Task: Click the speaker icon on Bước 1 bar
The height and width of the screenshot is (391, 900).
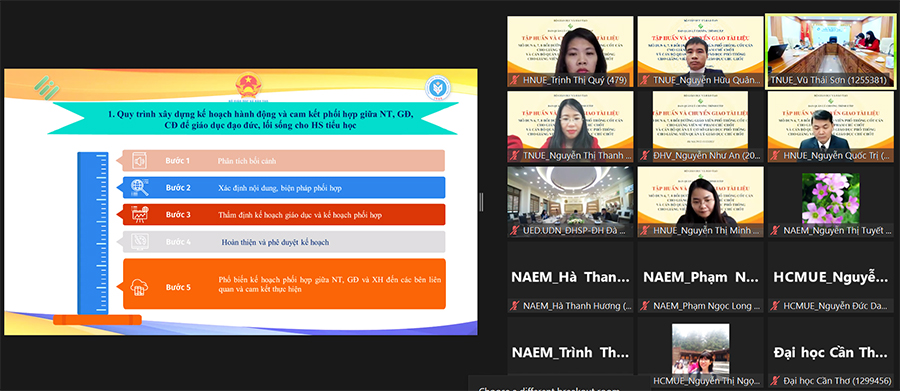Action: pos(140,161)
